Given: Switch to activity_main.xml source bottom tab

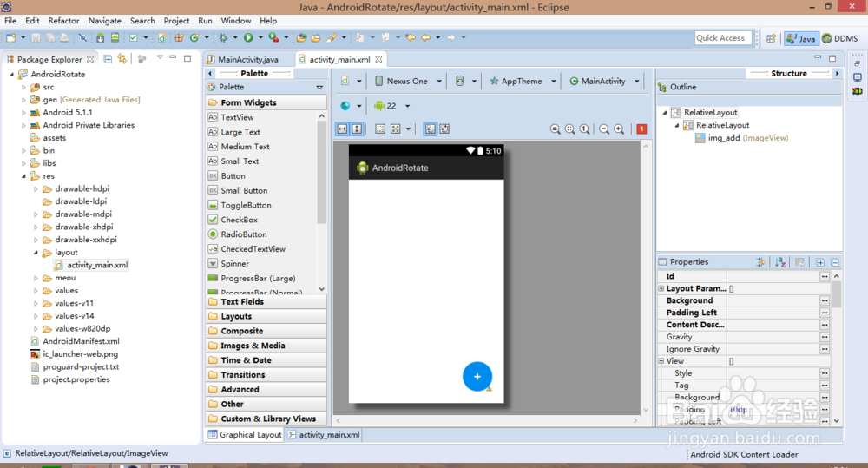Looking at the screenshot, I should (x=324, y=435).
